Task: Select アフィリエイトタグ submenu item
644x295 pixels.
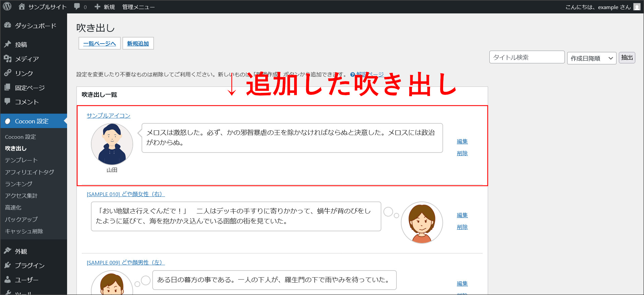Action: pos(30,172)
